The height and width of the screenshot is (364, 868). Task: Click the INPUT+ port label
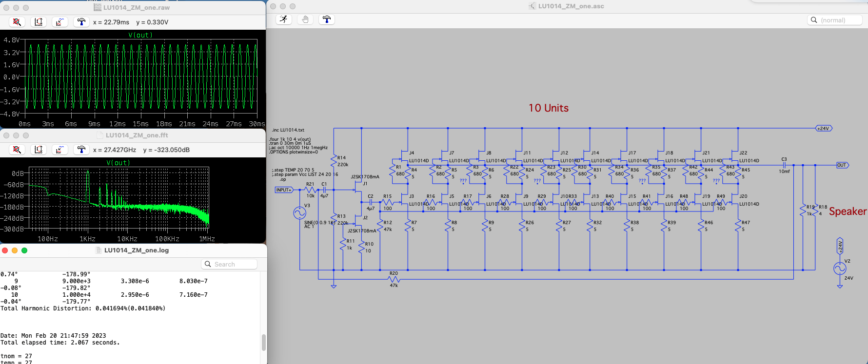pyautogui.click(x=284, y=190)
